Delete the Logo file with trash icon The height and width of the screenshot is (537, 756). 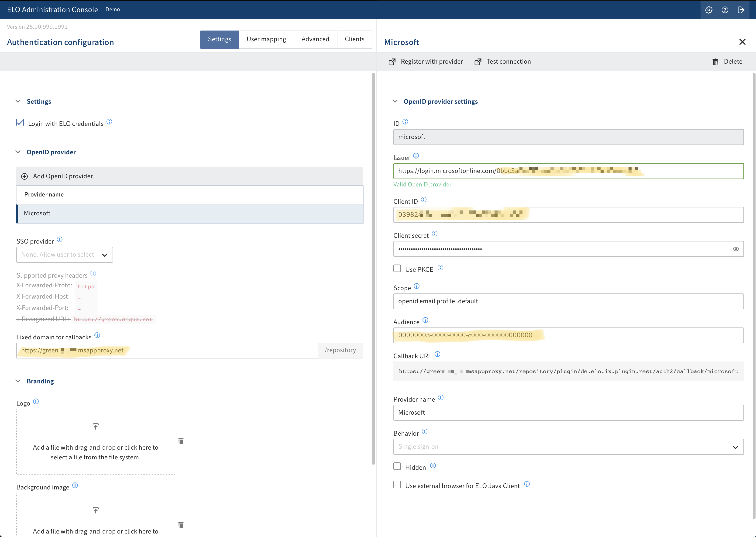click(x=181, y=441)
